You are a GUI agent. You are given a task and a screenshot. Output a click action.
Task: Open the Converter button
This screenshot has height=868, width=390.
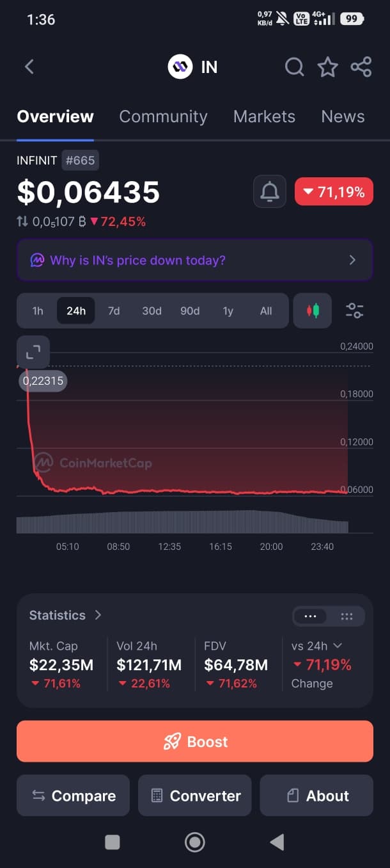pyautogui.click(x=195, y=796)
